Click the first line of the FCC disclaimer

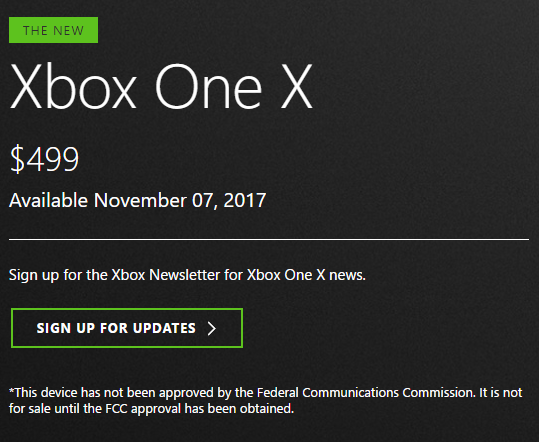coord(265,393)
